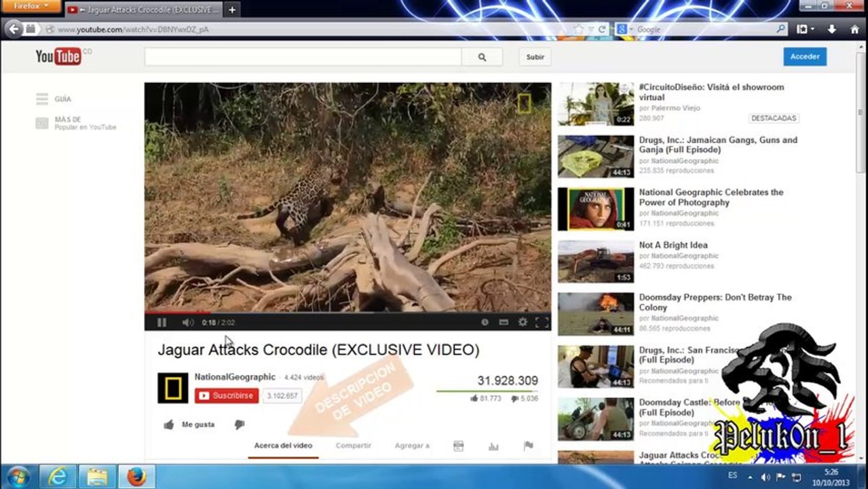Reload the page
This screenshot has width=868, height=489.
coord(601,29)
